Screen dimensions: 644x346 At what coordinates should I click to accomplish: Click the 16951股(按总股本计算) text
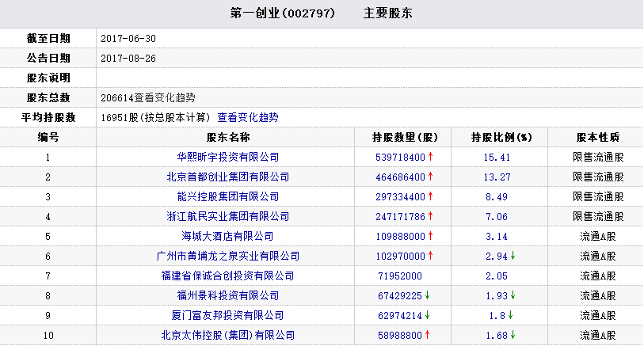click(156, 118)
